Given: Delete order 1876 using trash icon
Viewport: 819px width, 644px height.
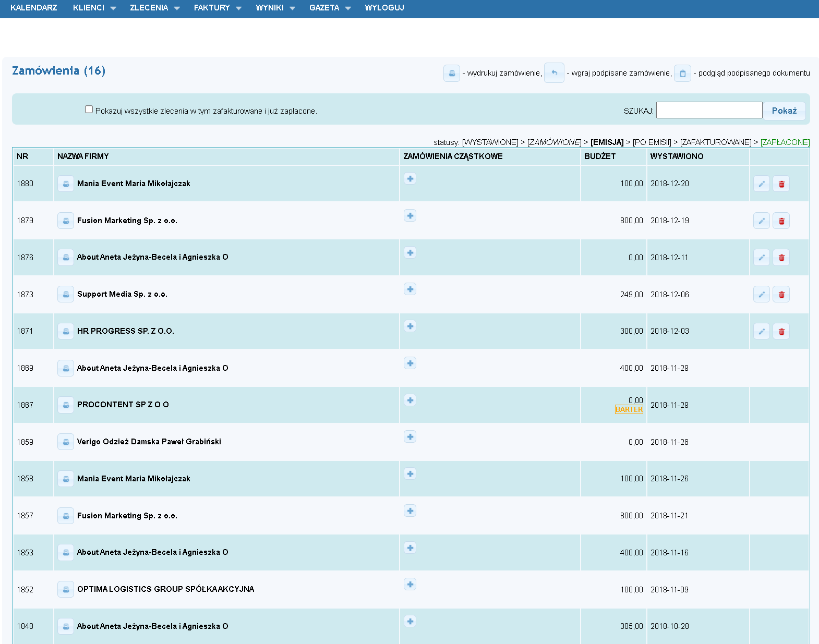Looking at the screenshot, I should (x=781, y=258).
